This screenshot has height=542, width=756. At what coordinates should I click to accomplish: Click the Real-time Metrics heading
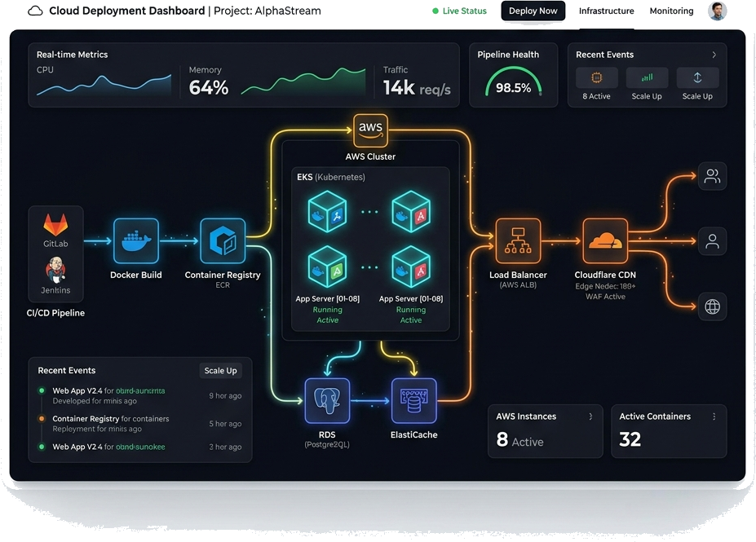click(72, 55)
